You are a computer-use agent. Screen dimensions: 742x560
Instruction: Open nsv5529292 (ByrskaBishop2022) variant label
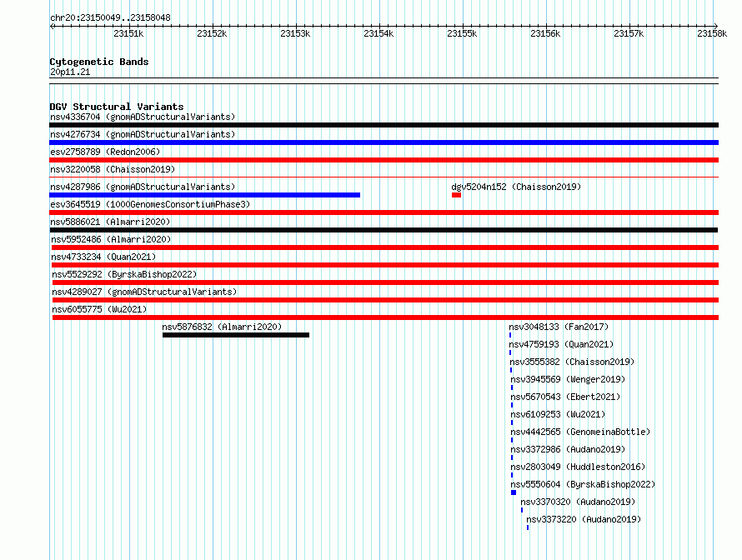(124, 274)
